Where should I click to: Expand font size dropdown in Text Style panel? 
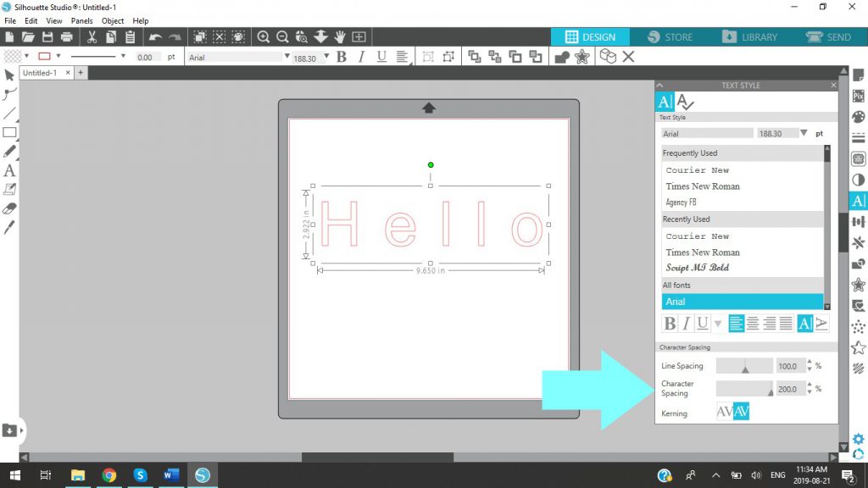[x=804, y=133]
